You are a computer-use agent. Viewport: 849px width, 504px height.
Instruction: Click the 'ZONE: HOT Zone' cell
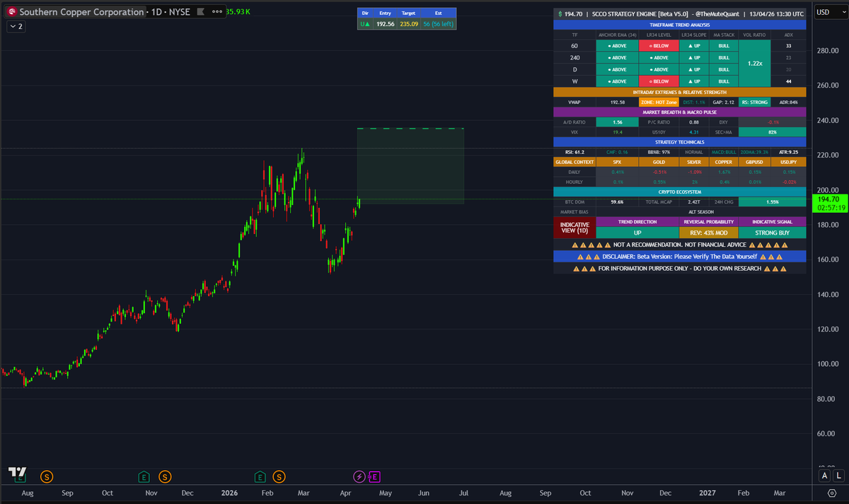[659, 102]
